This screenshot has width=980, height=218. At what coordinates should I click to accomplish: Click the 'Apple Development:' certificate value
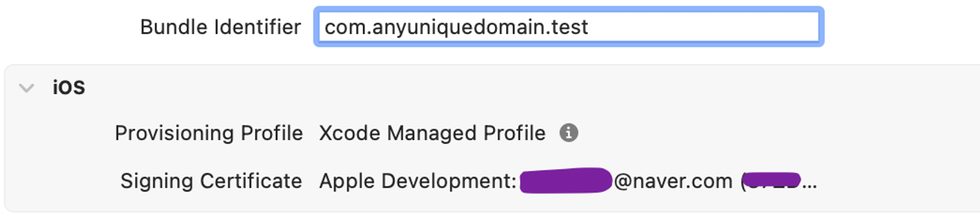click(x=568, y=181)
